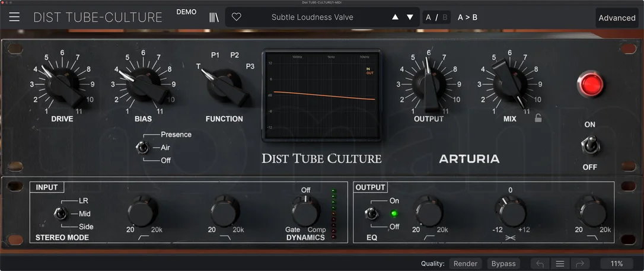
Task: Switch to the B preset slot
Action: (445, 17)
